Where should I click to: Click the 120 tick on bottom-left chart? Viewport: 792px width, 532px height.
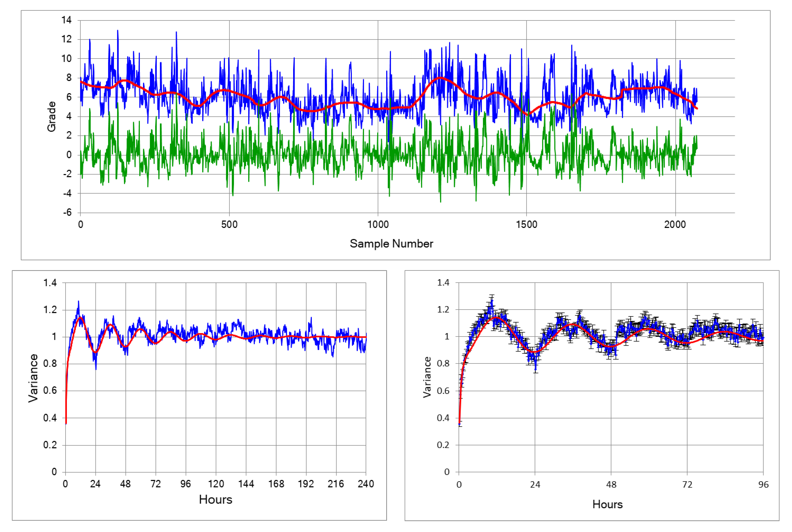pos(216,484)
